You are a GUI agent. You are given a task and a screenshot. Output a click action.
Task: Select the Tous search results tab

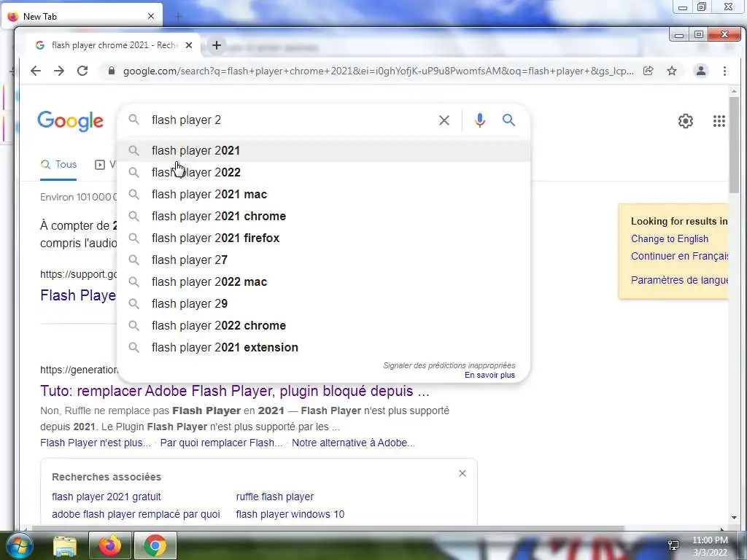pyautogui.click(x=58, y=165)
